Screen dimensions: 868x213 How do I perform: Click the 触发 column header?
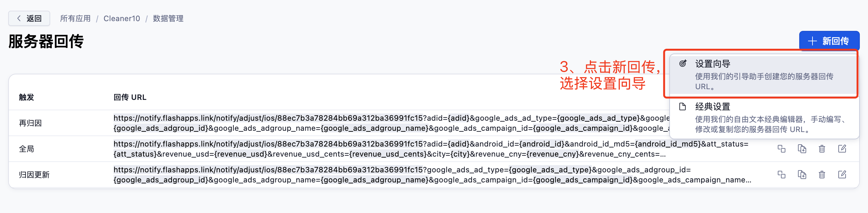(x=26, y=97)
